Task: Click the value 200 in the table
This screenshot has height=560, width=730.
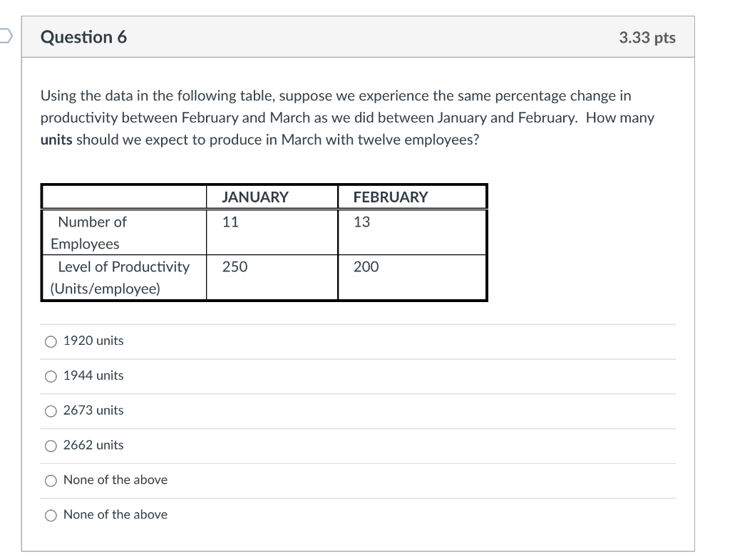Action: click(x=363, y=267)
